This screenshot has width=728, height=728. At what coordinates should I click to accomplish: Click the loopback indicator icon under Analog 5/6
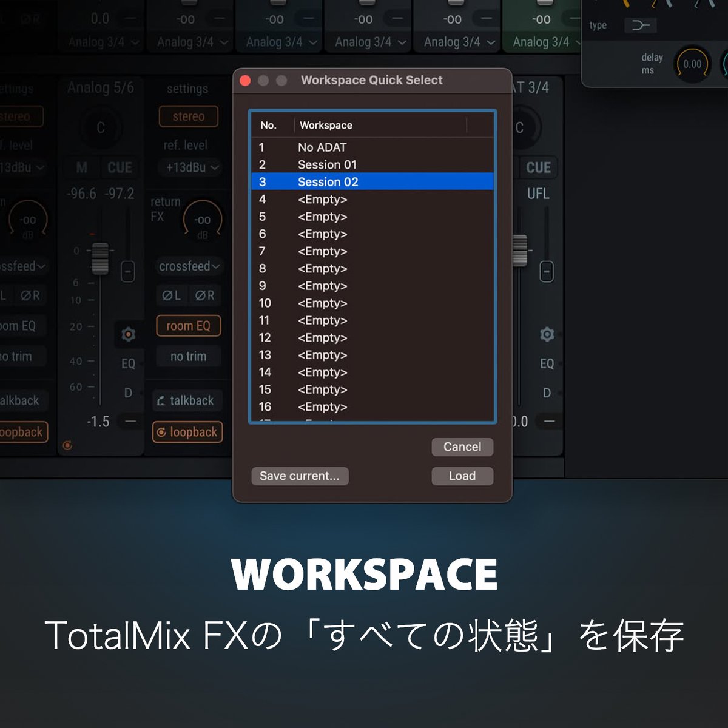point(67,446)
